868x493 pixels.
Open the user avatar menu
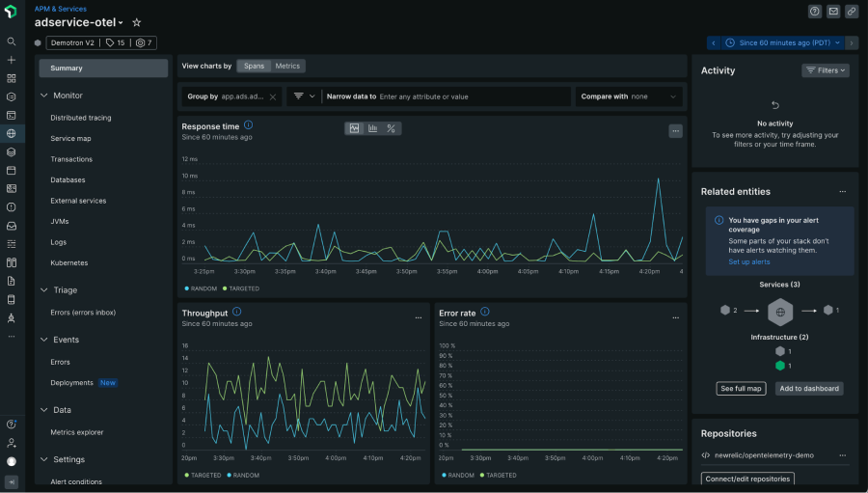click(x=11, y=461)
